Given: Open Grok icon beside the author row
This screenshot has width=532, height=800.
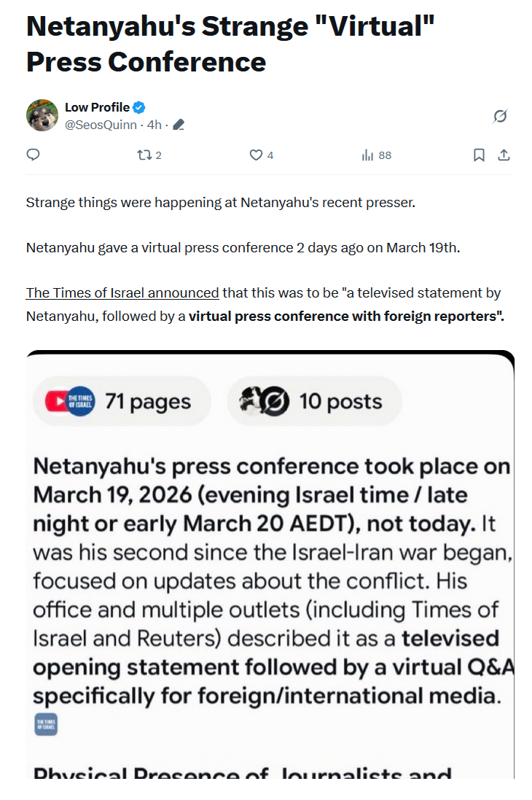Looking at the screenshot, I should pos(500,116).
